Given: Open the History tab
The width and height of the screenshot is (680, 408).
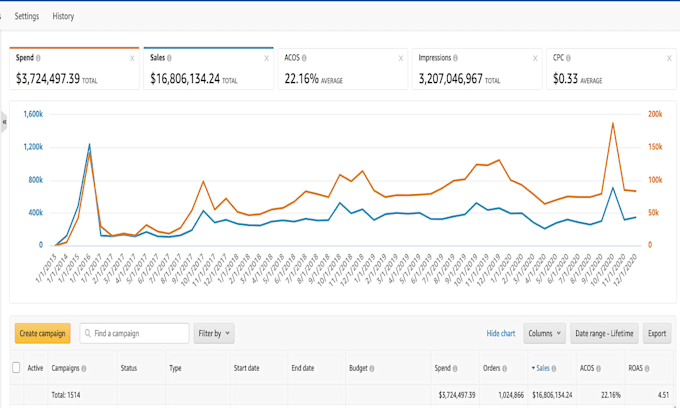Looking at the screenshot, I should (63, 16).
